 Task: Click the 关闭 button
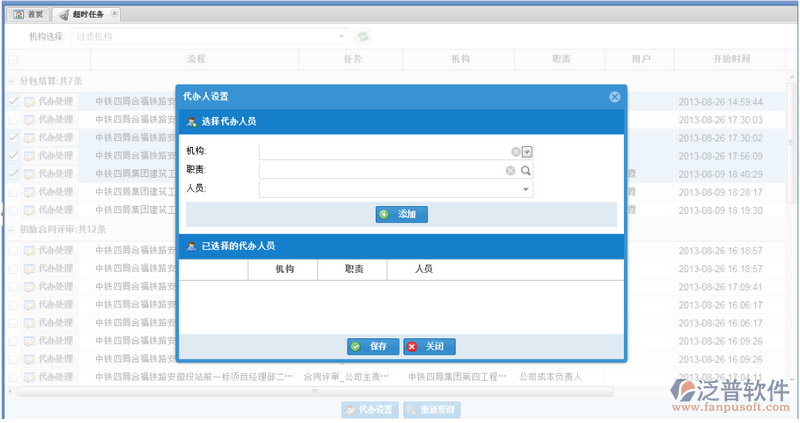click(x=429, y=346)
